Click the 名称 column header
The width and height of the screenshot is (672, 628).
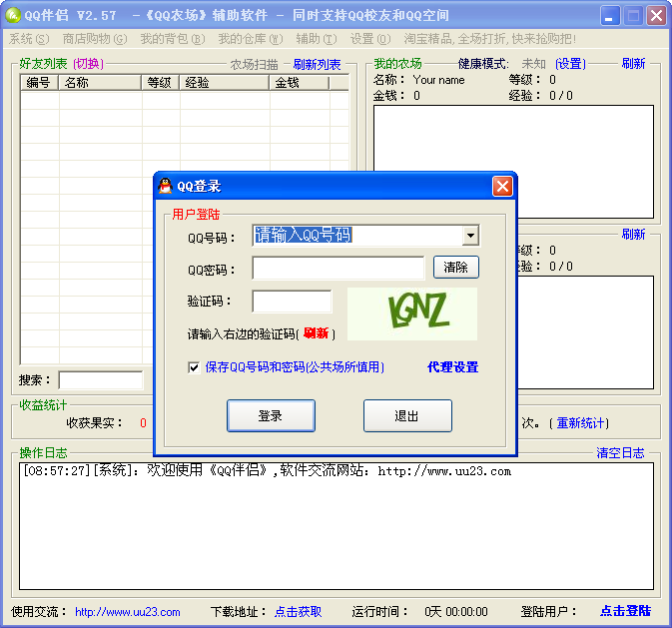pos(100,82)
